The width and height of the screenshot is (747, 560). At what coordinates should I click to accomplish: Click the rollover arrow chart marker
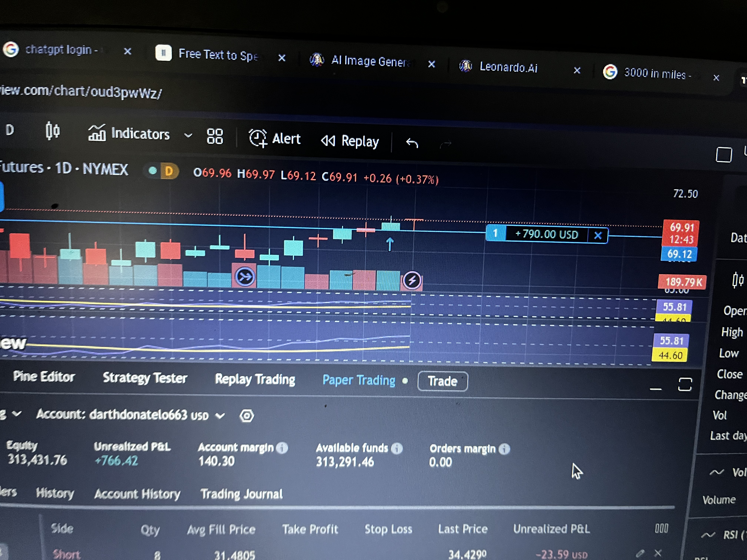(245, 277)
